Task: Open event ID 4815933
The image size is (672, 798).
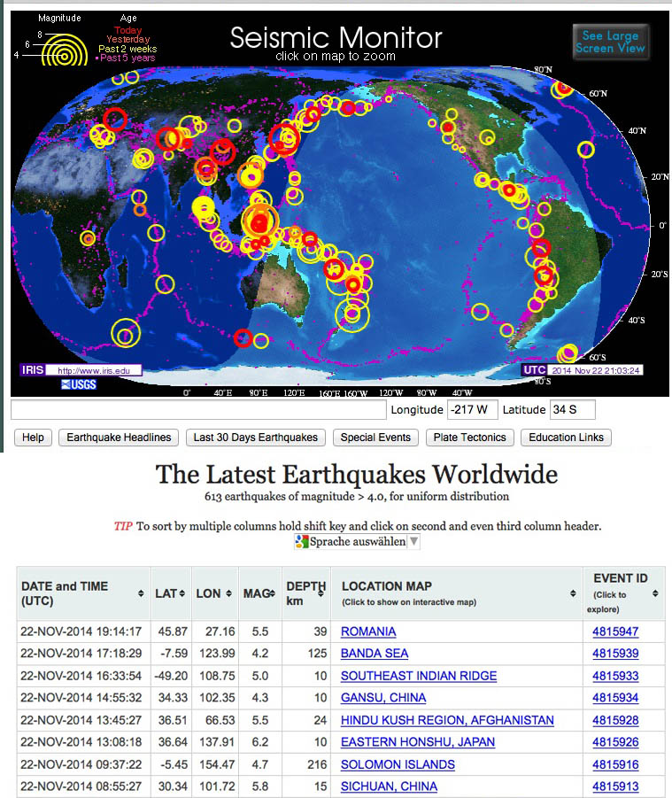Action: point(615,676)
